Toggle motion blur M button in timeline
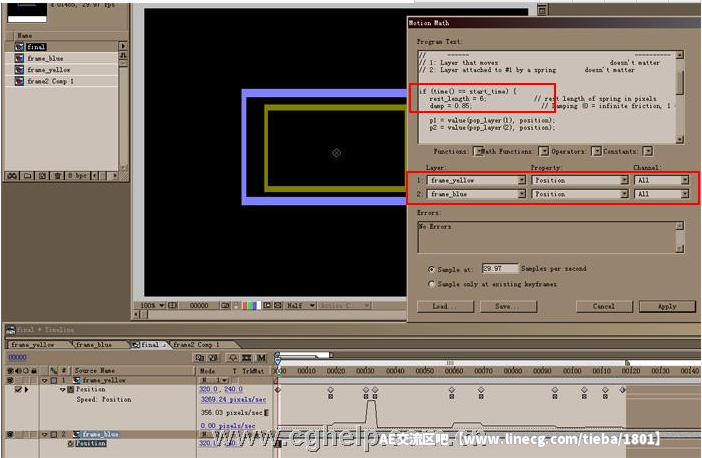702x458 pixels. pos(261,358)
